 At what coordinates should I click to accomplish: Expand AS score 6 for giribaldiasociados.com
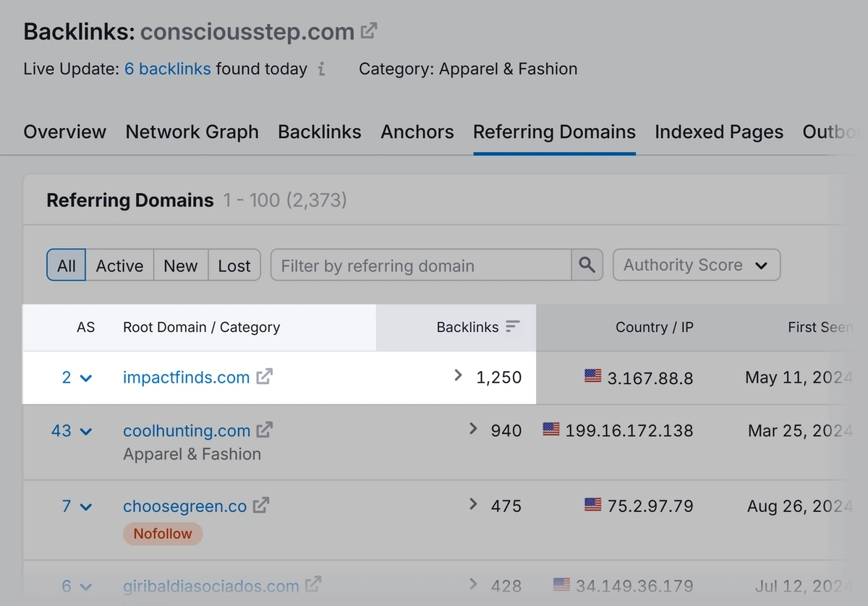[x=77, y=586]
